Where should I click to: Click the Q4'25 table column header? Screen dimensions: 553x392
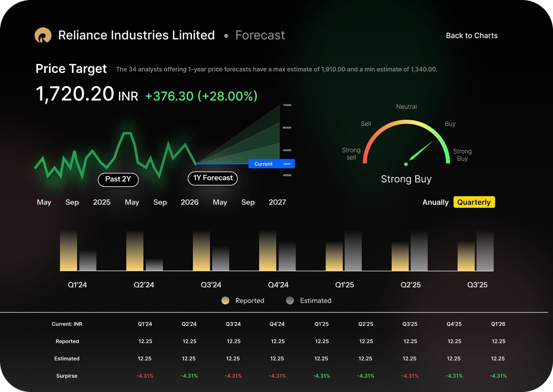(454, 324)
